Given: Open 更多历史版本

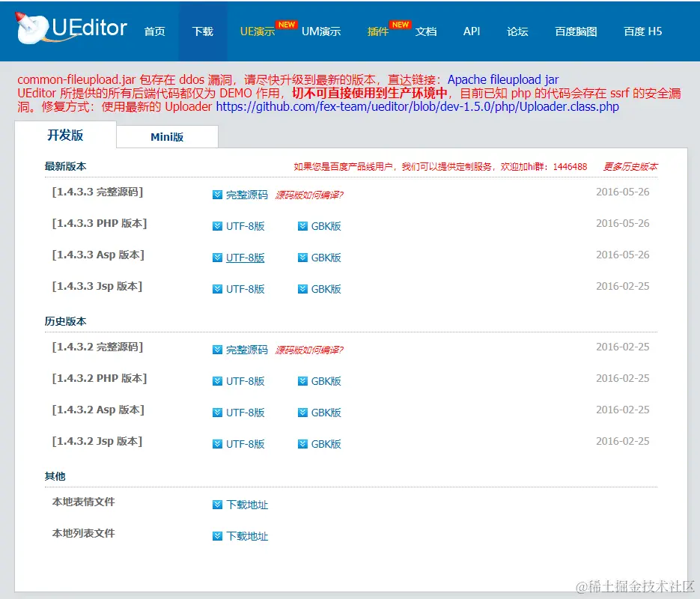Looking at the screenshot, I should tap(629, 166).
